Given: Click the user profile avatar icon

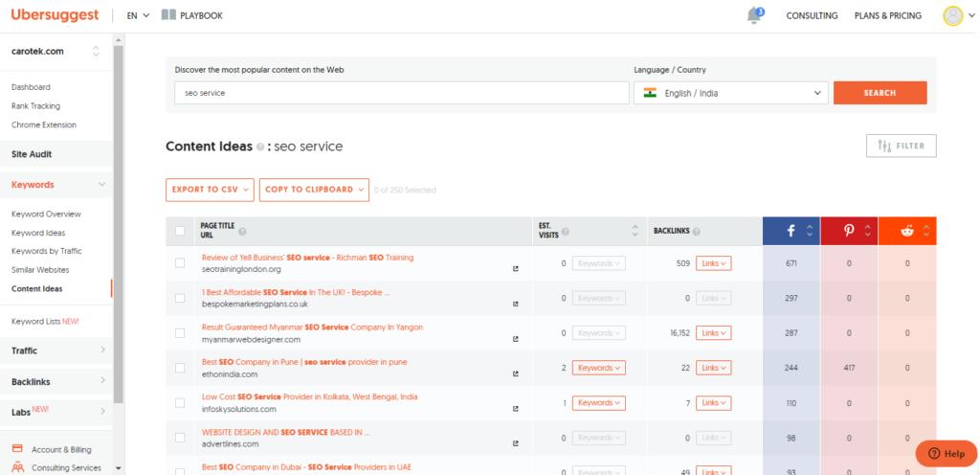Looking at the screenshot, I should 952,15.
